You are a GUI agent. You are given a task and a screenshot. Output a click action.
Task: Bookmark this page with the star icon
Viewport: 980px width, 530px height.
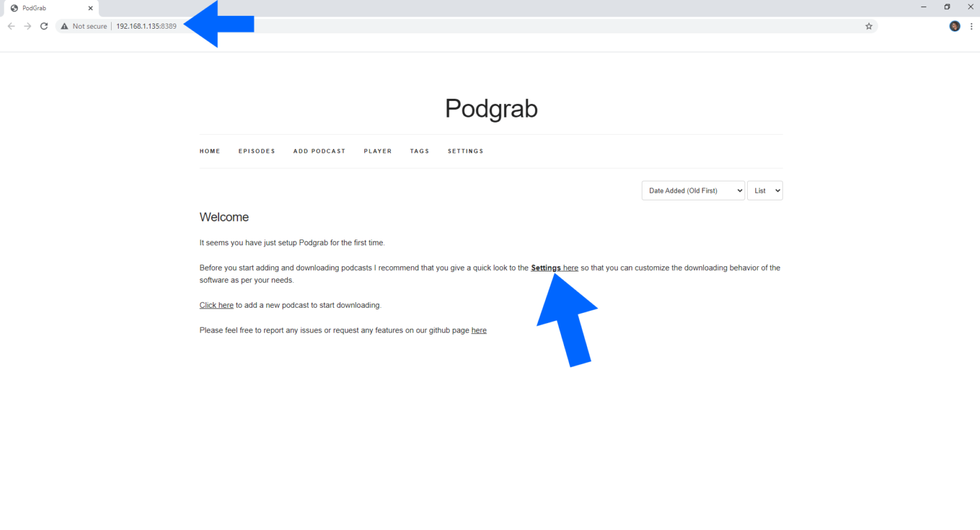click(x=868, y=26)
